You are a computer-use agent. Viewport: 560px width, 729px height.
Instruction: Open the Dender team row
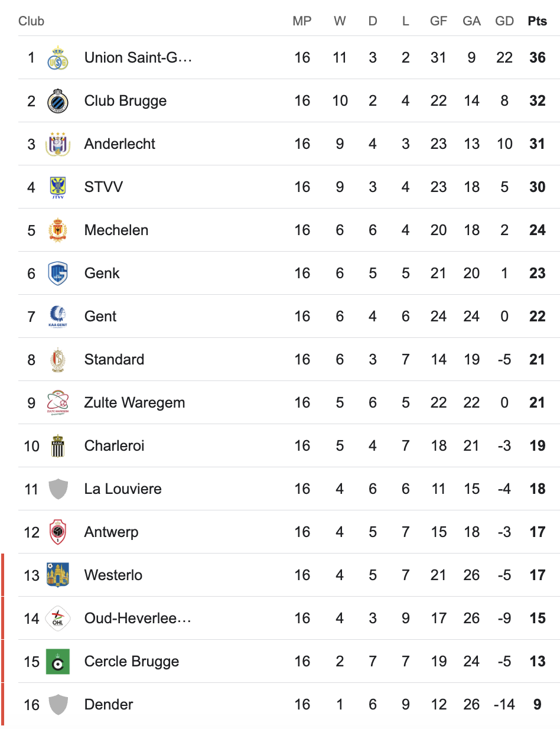point(109,705)
